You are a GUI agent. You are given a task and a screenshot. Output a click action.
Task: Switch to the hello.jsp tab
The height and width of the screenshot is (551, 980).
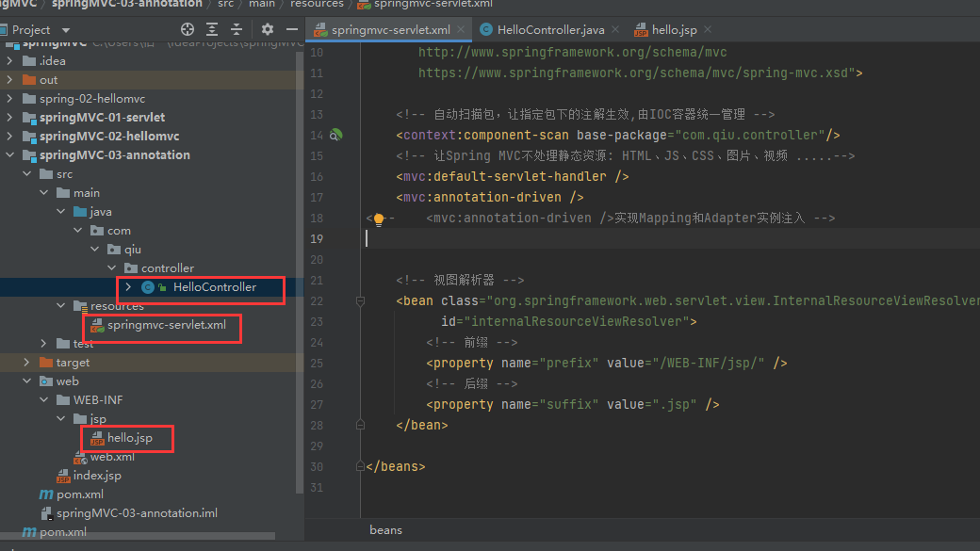tap(674, 29)
